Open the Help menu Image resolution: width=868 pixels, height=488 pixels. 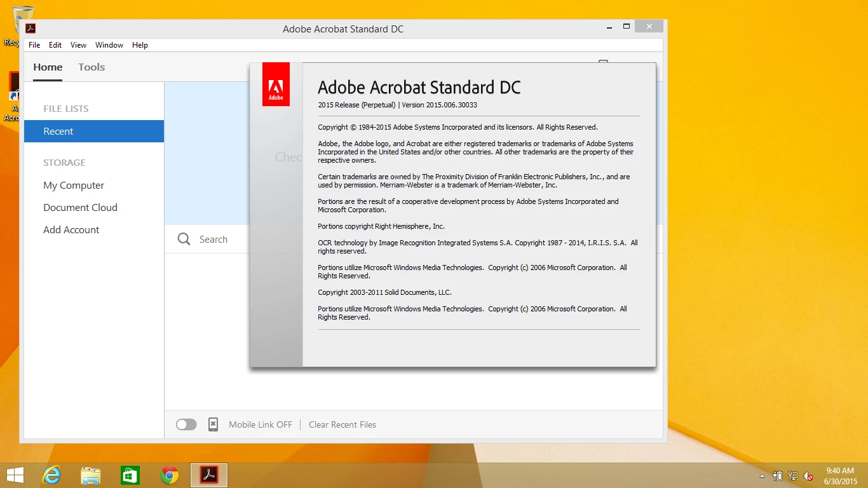click(140, 45)
